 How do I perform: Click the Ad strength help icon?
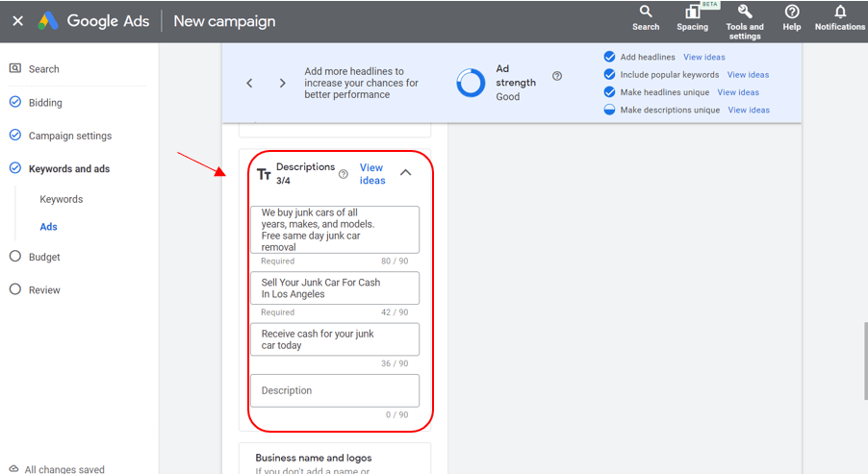[557, 76]
